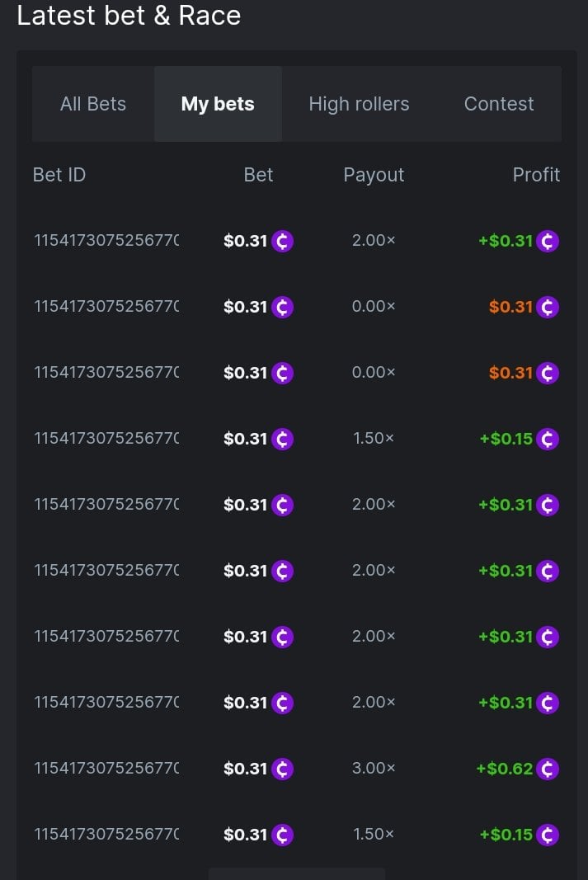Click the Bet ID column header

(x=59, y=175)
